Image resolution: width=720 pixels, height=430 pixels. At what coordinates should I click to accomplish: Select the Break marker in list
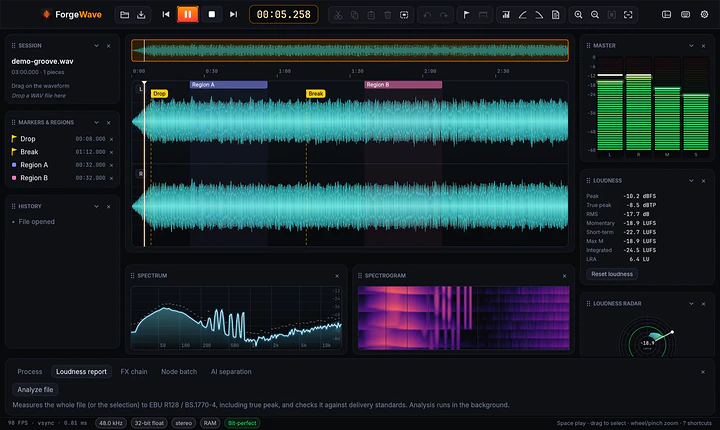(x=62, y=152)
